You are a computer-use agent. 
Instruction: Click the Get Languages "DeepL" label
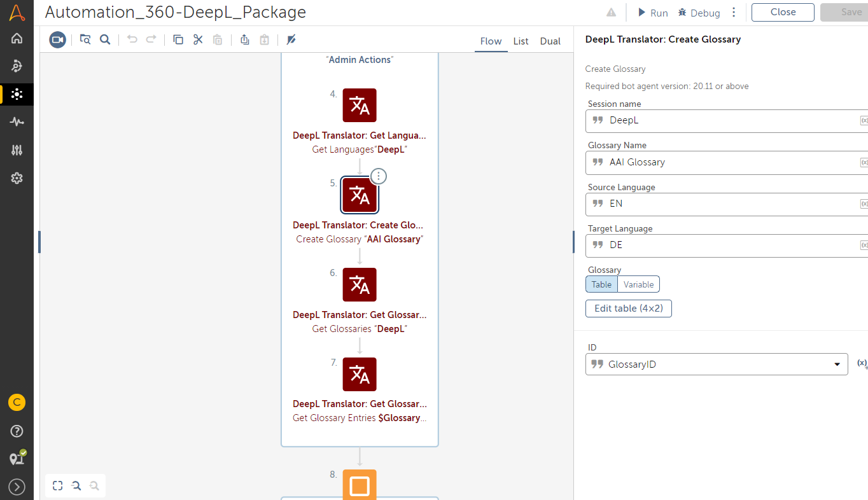pos(360,149)
